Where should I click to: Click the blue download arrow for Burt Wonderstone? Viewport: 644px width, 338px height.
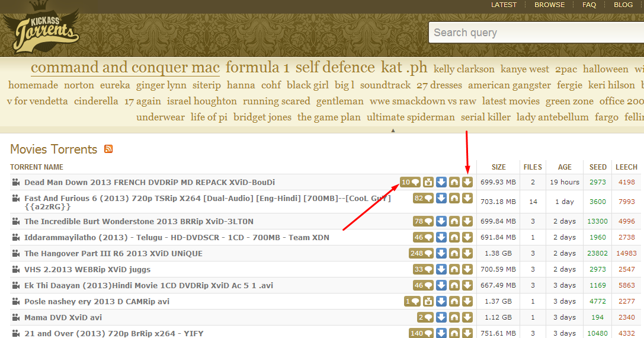coord(441,221)
